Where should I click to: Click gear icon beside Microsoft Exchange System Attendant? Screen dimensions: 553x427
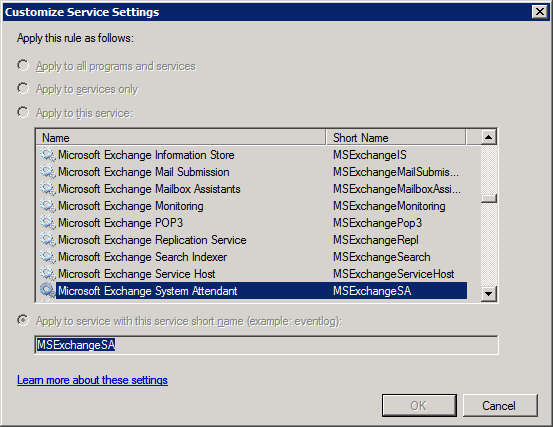coord(48,291)
